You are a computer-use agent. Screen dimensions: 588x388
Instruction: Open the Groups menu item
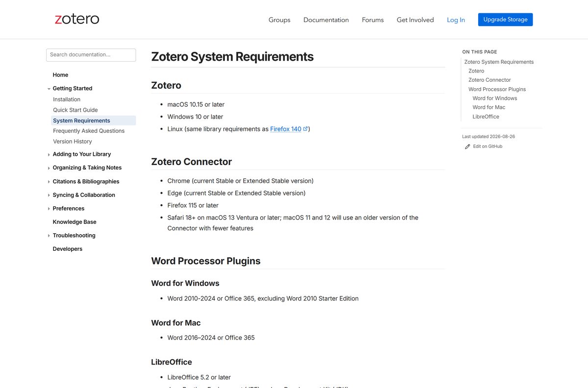coord(279,20)
